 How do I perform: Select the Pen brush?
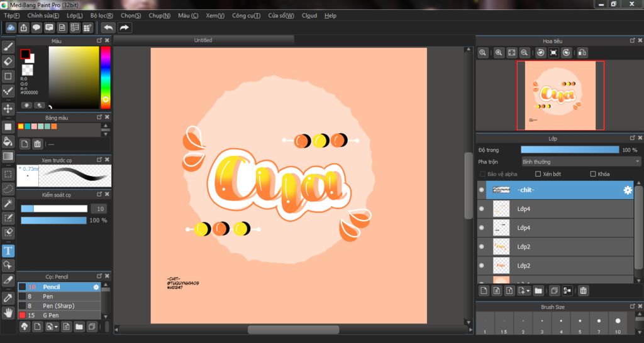coord(59,297)
